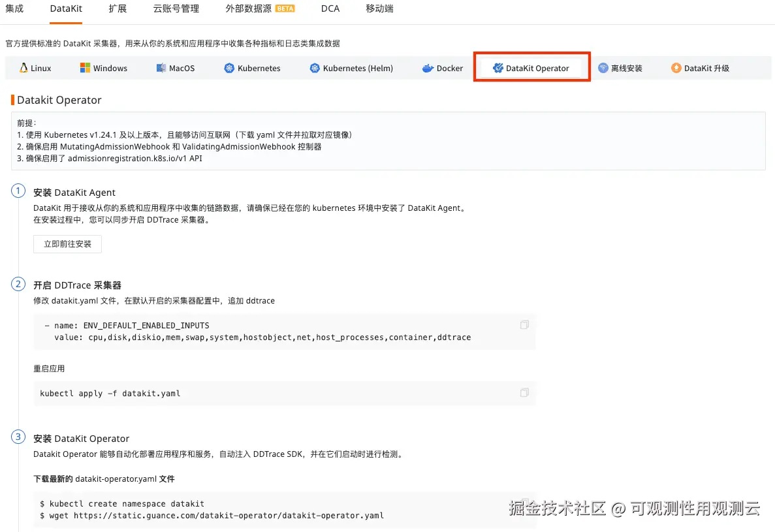Copy the kubectl apply command
775x532 pixels.
524,393
